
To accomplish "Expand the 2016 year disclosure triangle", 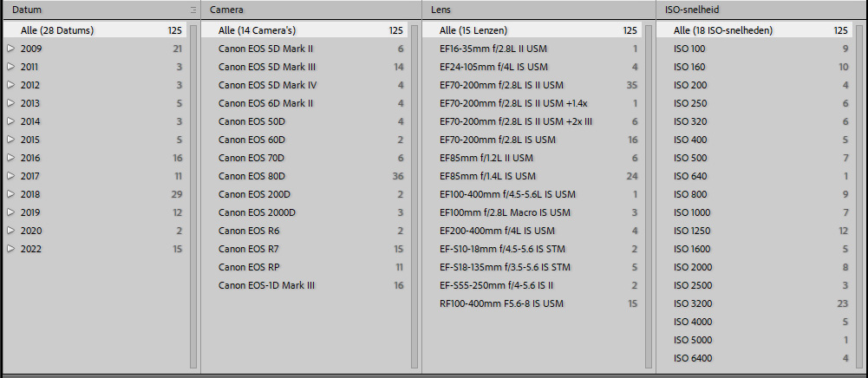I will pyautogui.click(x=11, y=158).
